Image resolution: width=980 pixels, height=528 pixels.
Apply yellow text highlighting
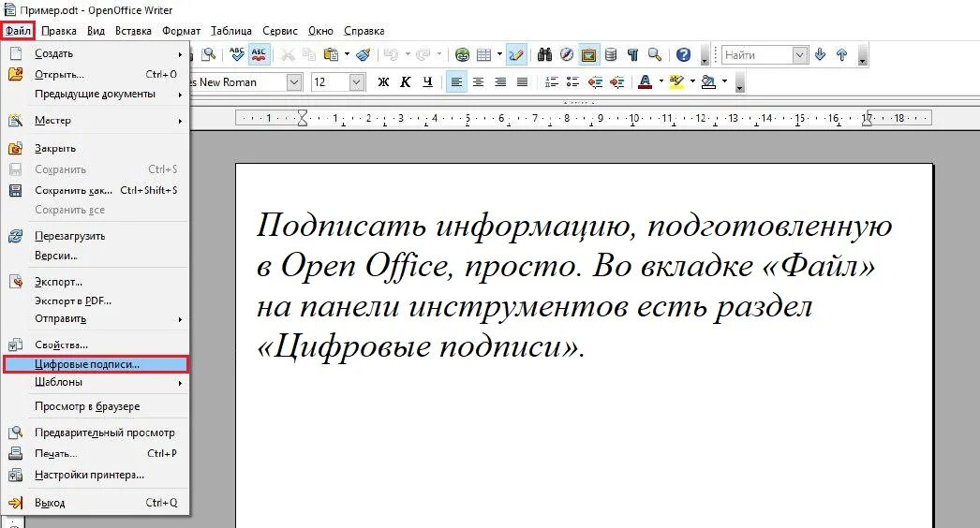[676, 81]
